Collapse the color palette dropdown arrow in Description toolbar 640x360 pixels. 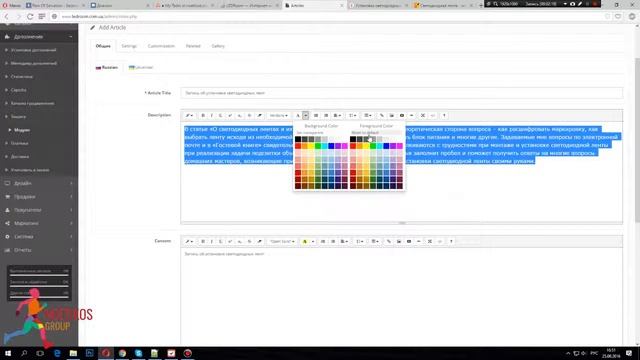[x=306, y=116]
